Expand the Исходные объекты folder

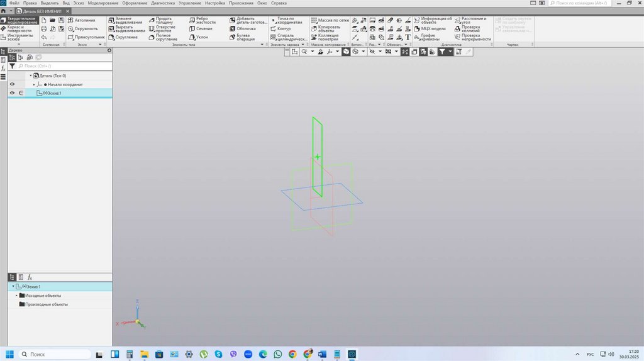click(x=17, y=296)
